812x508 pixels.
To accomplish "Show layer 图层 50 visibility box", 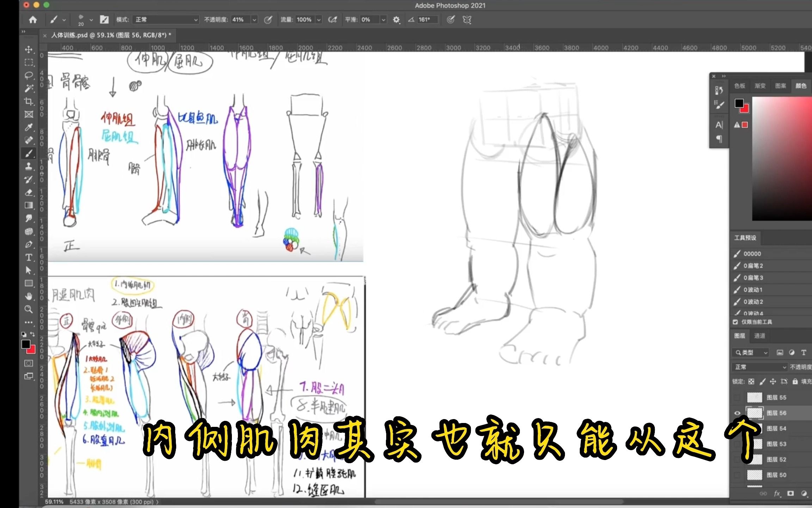I will (x=737, y=475).
